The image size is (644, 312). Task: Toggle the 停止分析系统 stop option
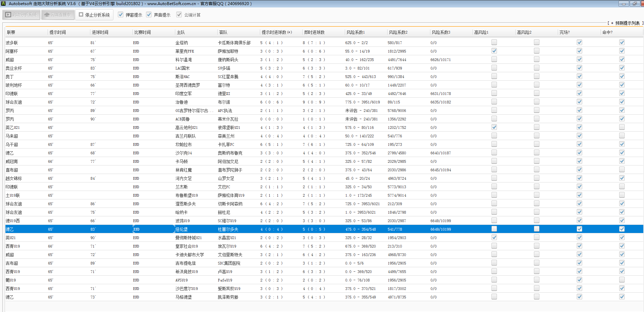(x=81, y=15)
